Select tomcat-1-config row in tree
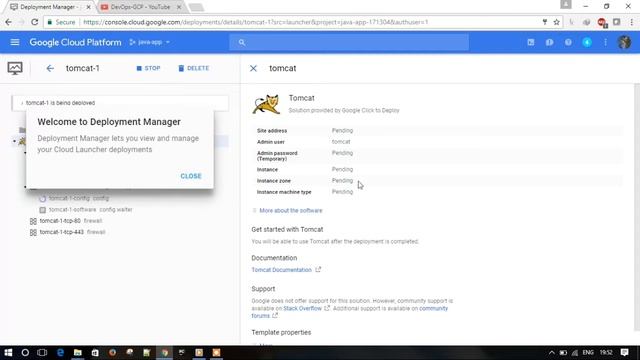The width and height of the screenshot is (640, 360). click(79, 198)
